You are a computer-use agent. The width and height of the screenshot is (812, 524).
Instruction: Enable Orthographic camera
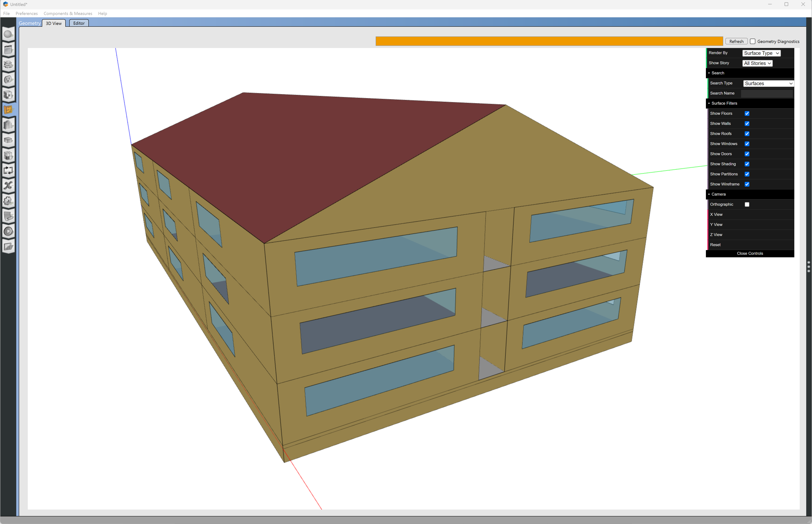pos(747,204)
